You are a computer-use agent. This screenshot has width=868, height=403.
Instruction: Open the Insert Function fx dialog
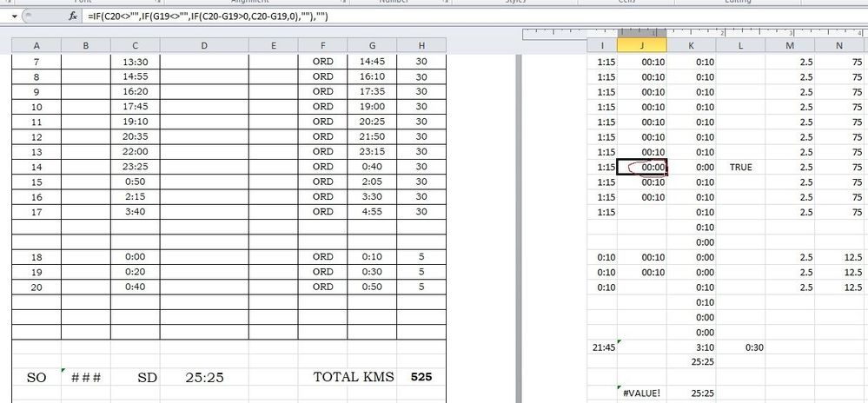pos(72,16)
